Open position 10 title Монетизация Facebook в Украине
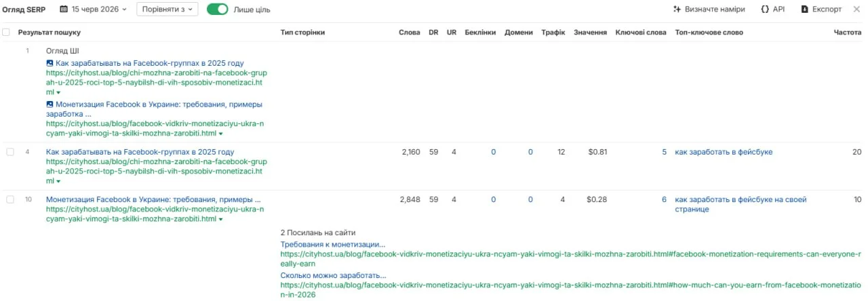 pyautogui.click(x=153, y=199)
